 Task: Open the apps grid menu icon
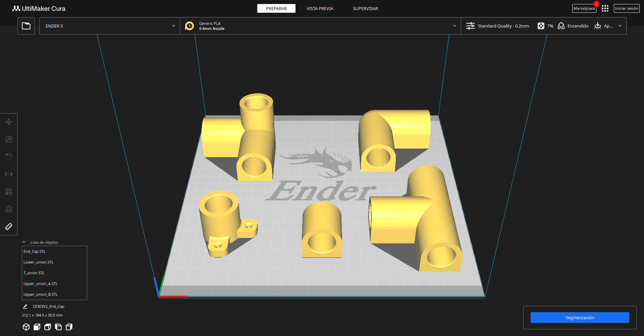tap(605, 8)
